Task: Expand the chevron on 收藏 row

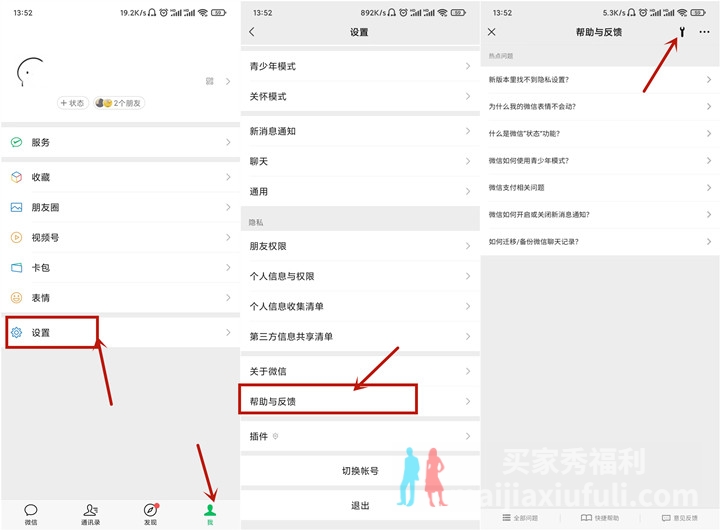Action: (228, 177)
